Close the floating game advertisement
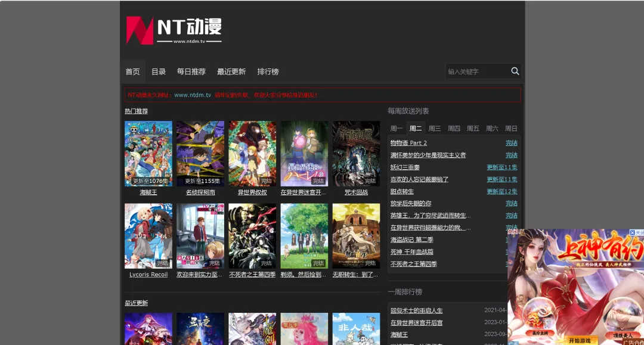644x345 pixels. point(637,232)
